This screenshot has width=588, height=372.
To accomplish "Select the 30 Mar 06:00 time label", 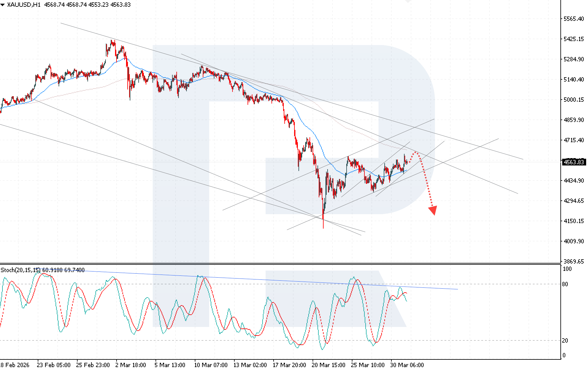I will coord(407,365).
